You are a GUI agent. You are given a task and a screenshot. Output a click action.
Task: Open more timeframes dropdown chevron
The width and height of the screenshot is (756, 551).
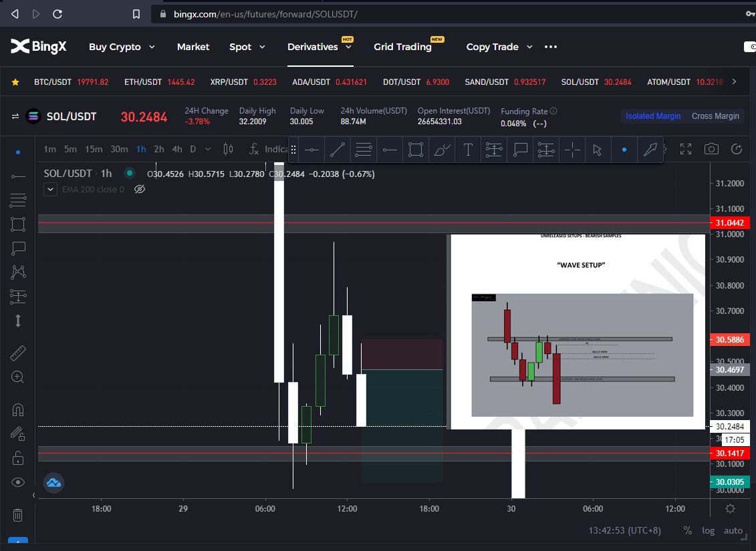(208, 149)
